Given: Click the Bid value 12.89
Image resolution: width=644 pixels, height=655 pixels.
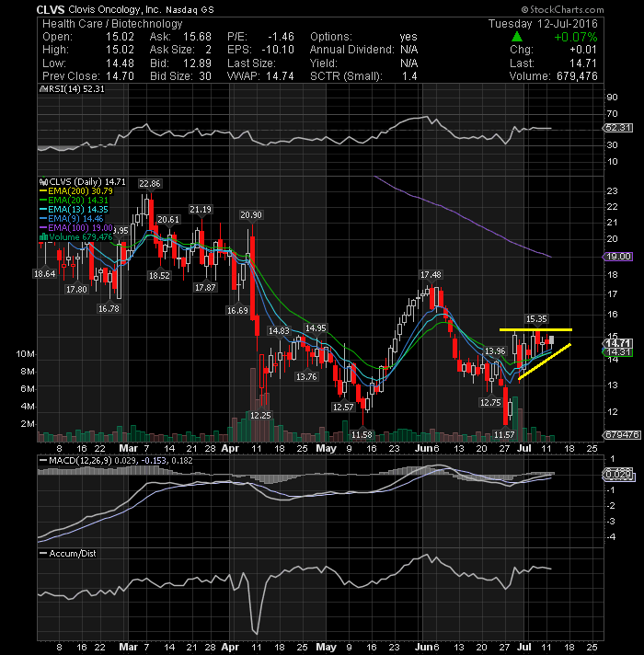Looking at the screenshot, I should point(197,63).
